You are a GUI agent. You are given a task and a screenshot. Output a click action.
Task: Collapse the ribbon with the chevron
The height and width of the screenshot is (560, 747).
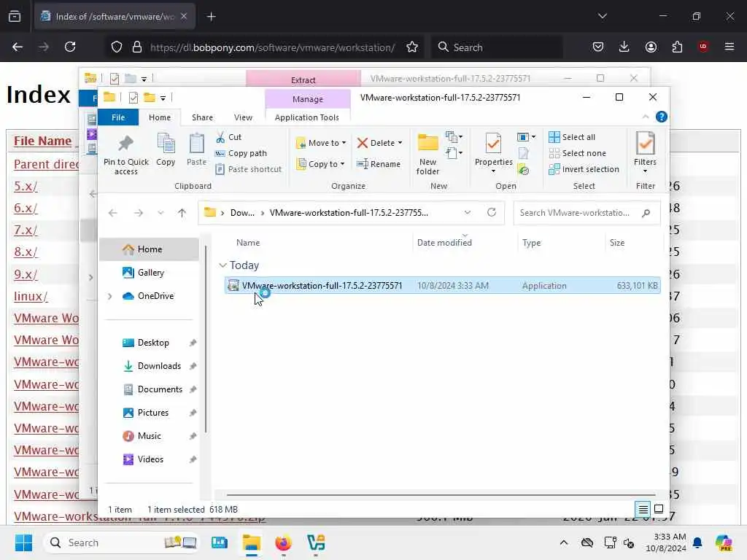tap(646, 117)
